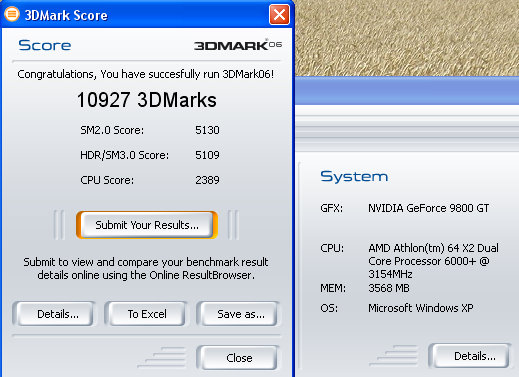519x377 pixels.
Task: Click the 3DMARK06 logo
Action: click(x=238, y=45)
